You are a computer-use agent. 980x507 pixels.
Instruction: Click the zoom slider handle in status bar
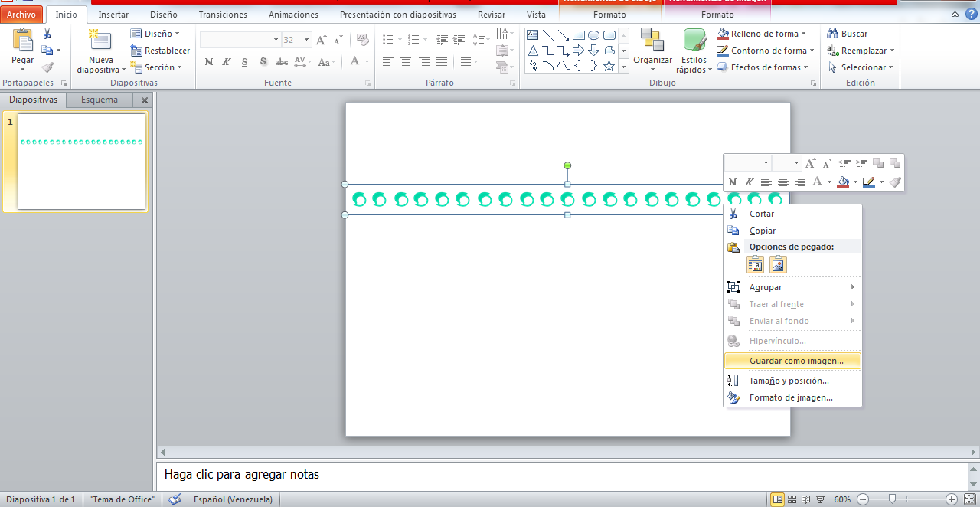click(892, 499)
